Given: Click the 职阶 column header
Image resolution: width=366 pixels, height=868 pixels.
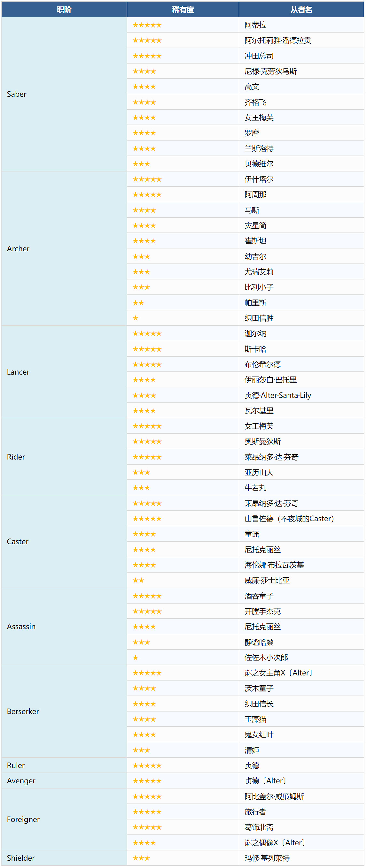Looking at the screenshot, I should pos(64,10).
